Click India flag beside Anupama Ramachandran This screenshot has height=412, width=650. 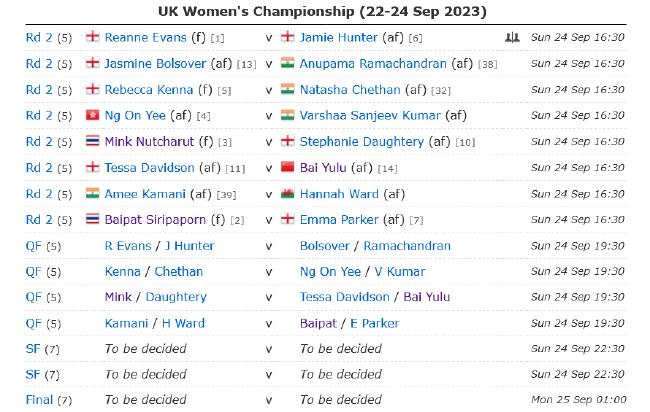tap(287, 63)
